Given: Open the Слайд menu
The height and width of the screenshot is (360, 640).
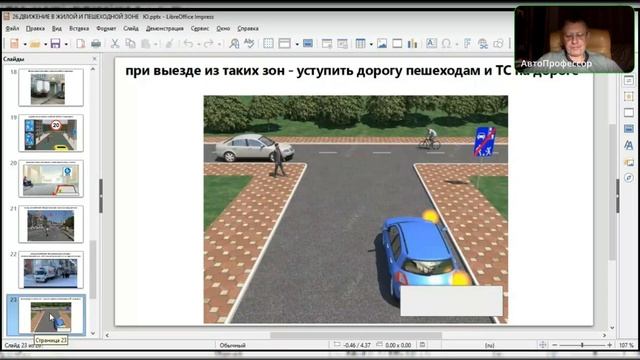Looking at the screenshot, I should [131, 29].
